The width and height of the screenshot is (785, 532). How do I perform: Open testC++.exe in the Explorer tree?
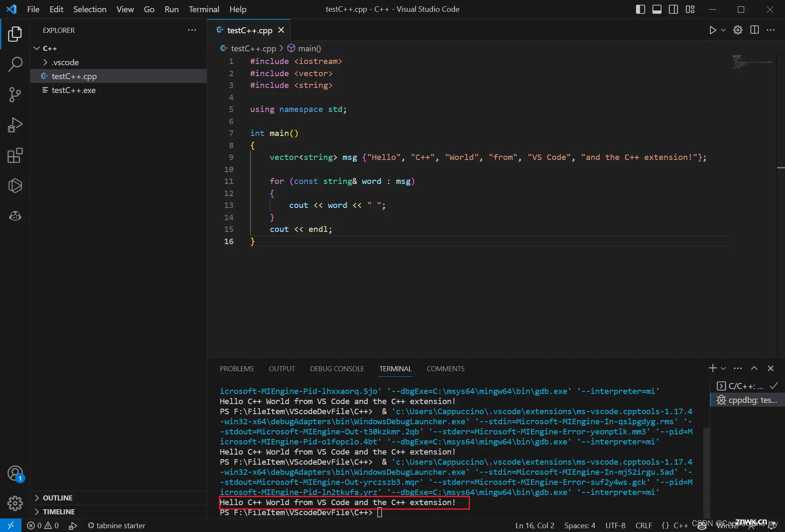coord(118,90)
